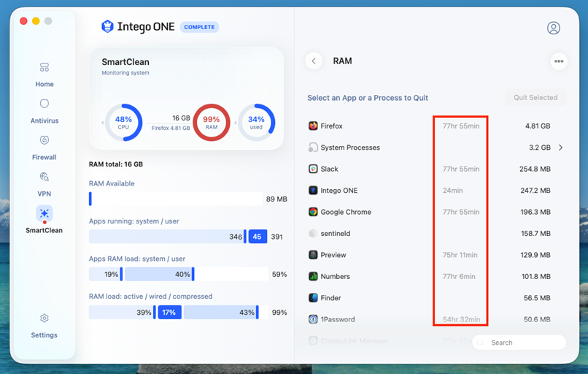Viewport: 588px width, 374px height.
Task: Click the 89 MB available value
Action: (x=276, y=199)
